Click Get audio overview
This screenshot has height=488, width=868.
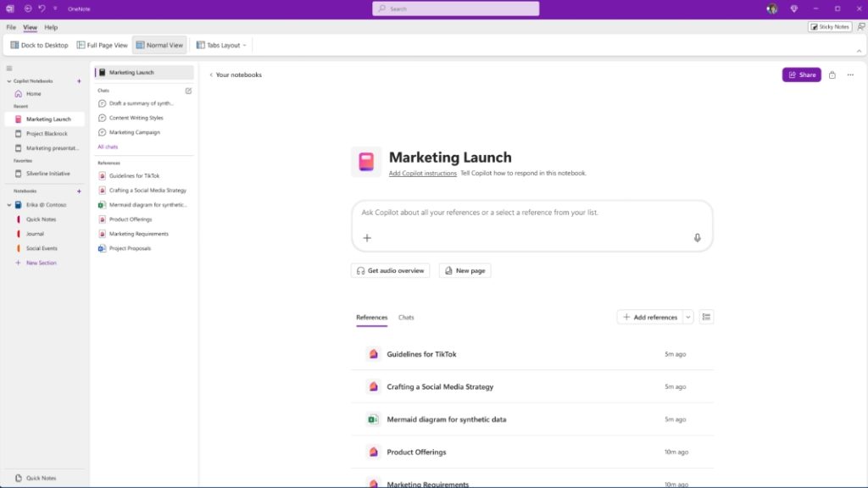390,270
